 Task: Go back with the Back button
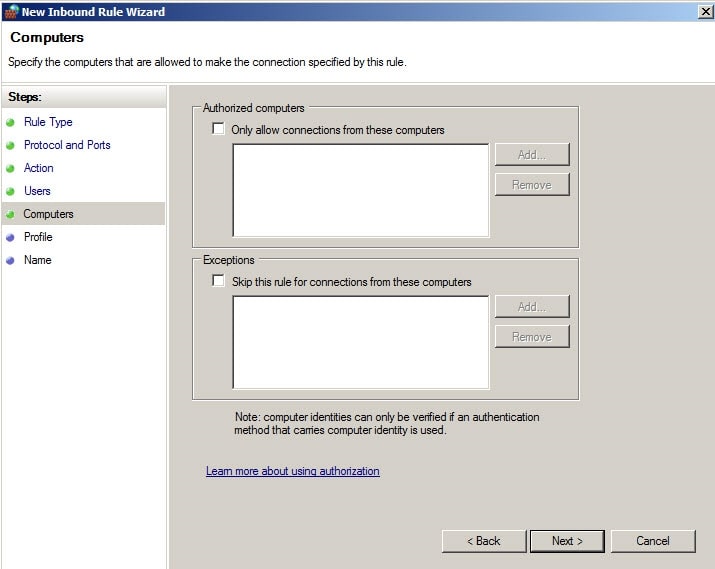pos(483,541)
